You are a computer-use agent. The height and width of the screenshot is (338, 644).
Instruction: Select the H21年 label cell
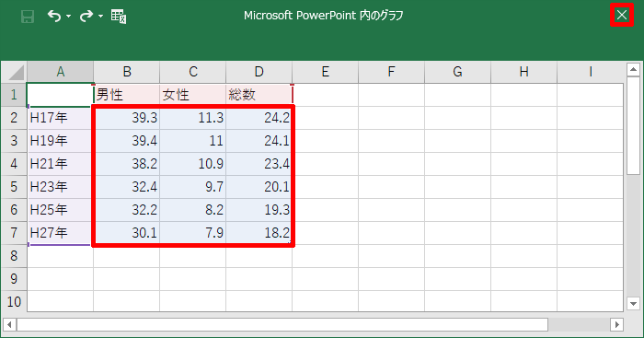click(x=61, y=164)
